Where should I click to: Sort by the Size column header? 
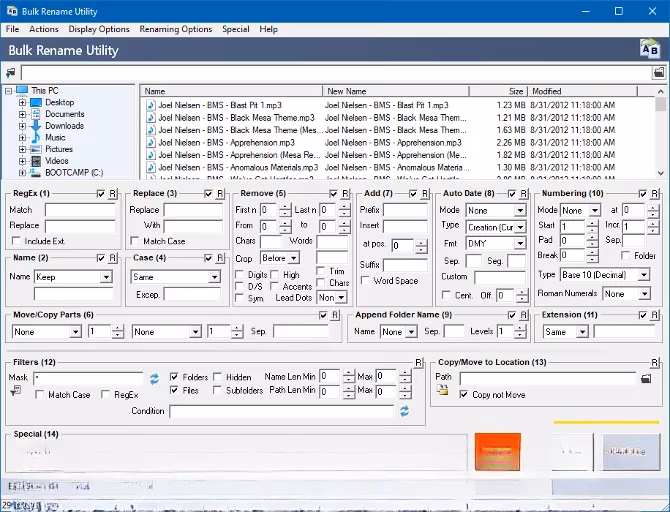498,91
